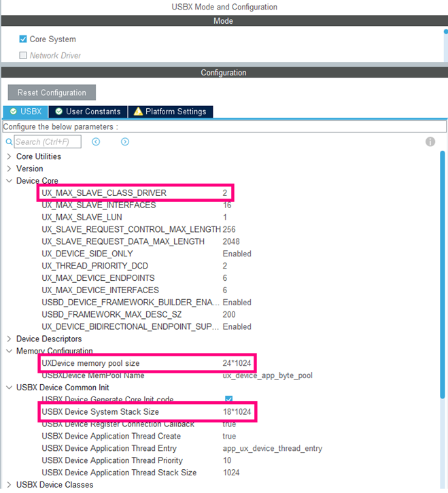The image size is (448, 493).
Task: Expand the Core Utilities section
Action: (x=9, y=156)
